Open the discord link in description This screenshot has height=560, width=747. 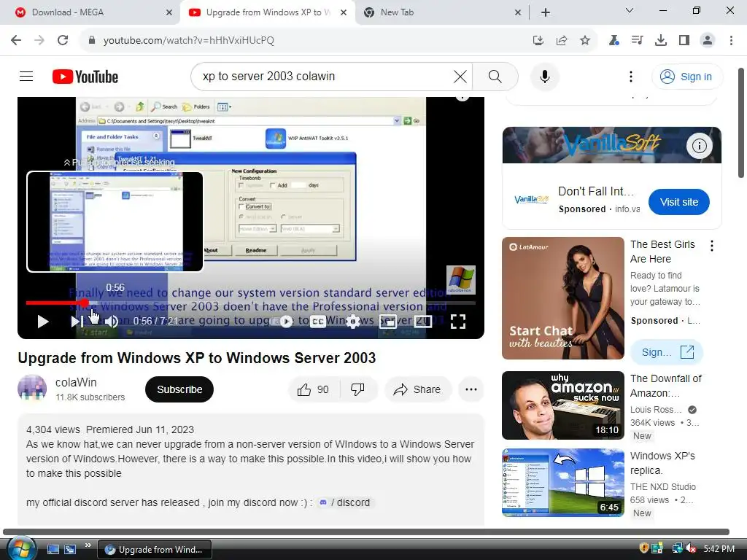pos(346,502)
